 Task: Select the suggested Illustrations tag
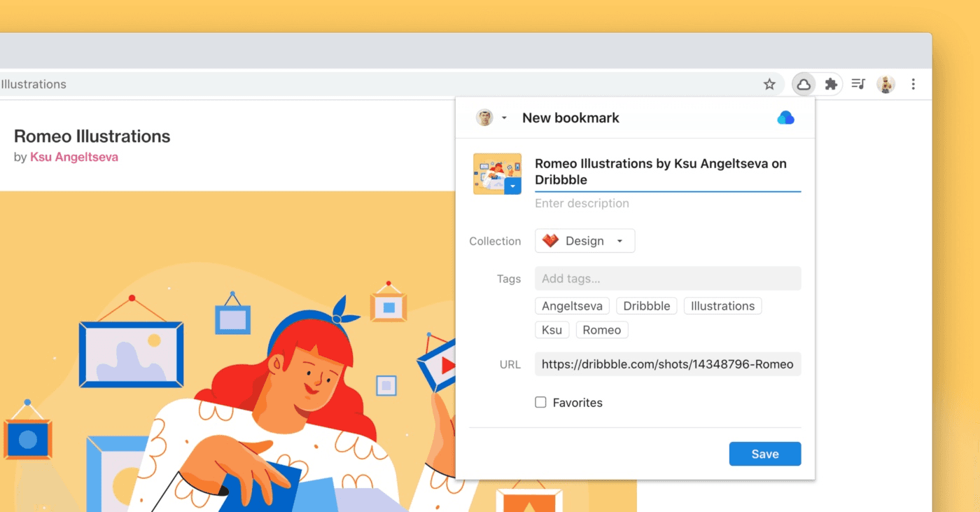[x=722, y=306]
